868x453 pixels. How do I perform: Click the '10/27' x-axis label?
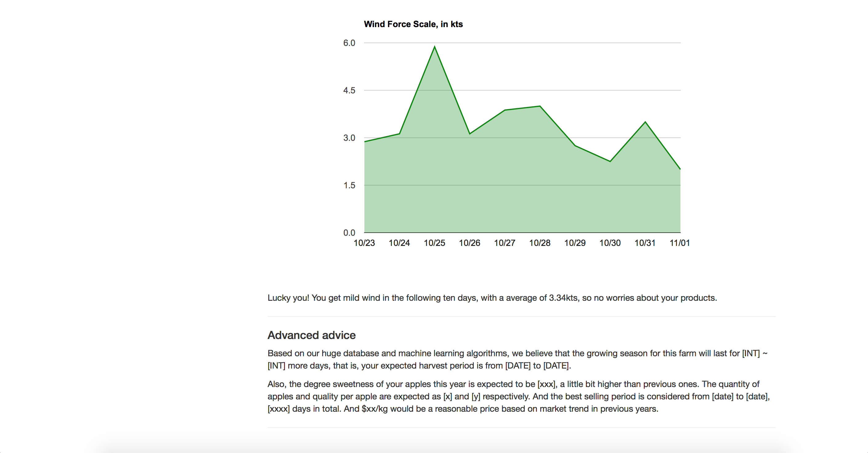click(505, 243)
